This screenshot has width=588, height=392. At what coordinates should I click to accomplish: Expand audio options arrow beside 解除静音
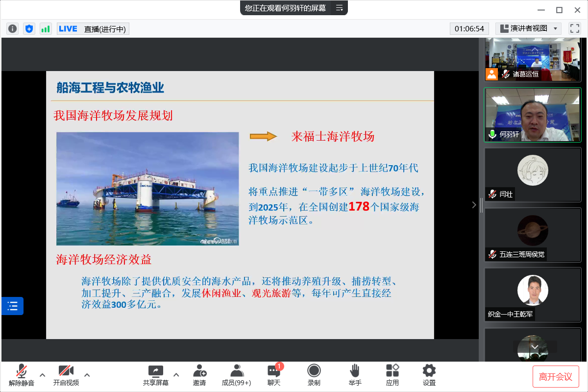click(x=43, y=375)
